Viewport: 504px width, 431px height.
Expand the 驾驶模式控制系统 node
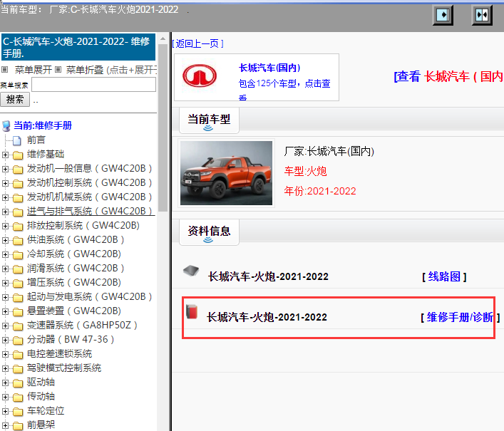point(5,368)
